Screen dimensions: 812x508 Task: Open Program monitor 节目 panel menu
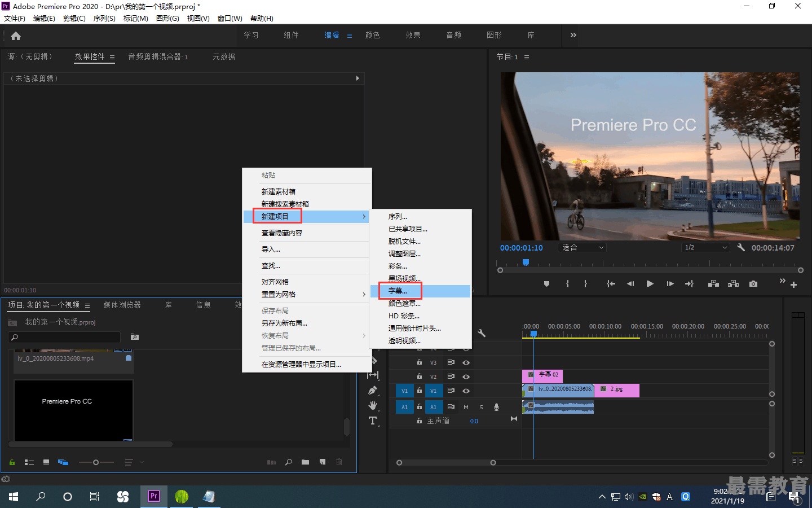coord(527,57)
